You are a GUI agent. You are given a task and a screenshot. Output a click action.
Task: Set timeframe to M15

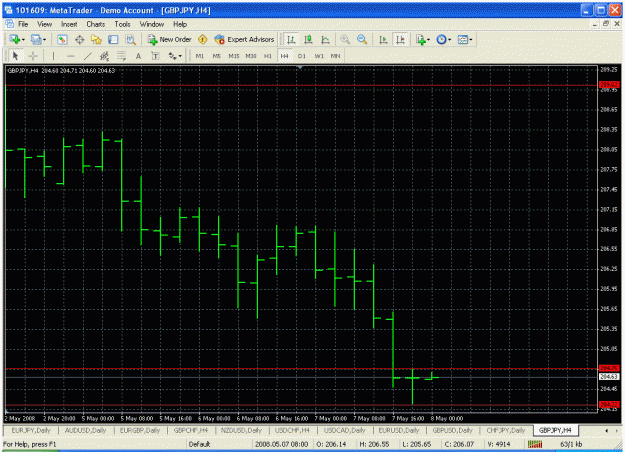pos(234,56)
